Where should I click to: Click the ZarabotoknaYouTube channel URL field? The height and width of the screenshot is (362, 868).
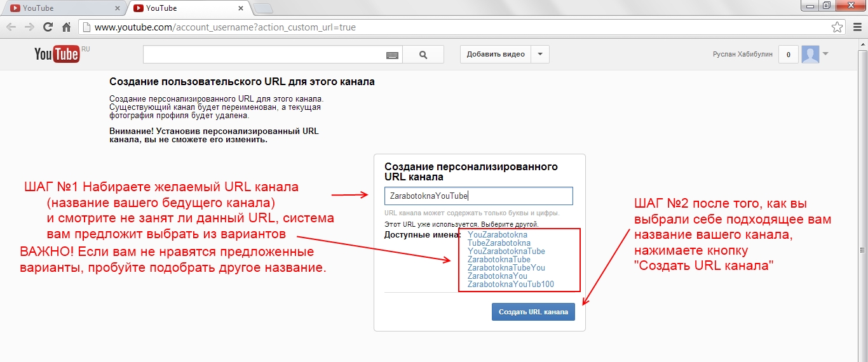click(x=478, y=196)
